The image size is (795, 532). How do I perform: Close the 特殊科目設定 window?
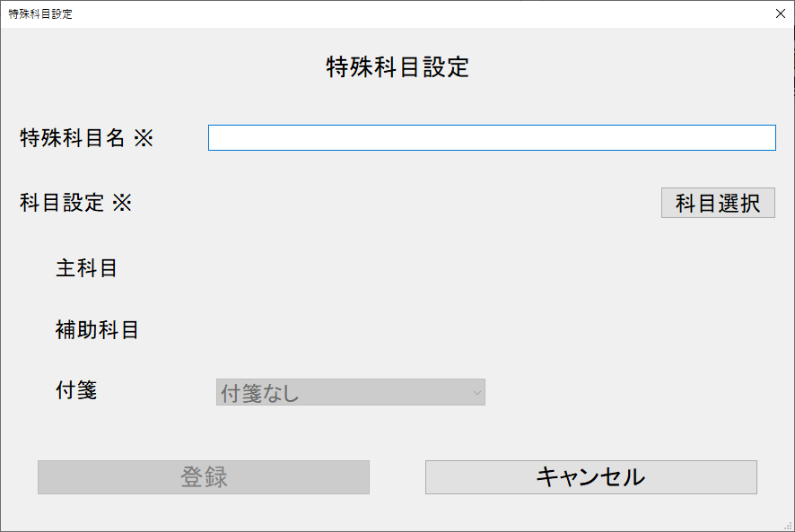click(780, 13)
